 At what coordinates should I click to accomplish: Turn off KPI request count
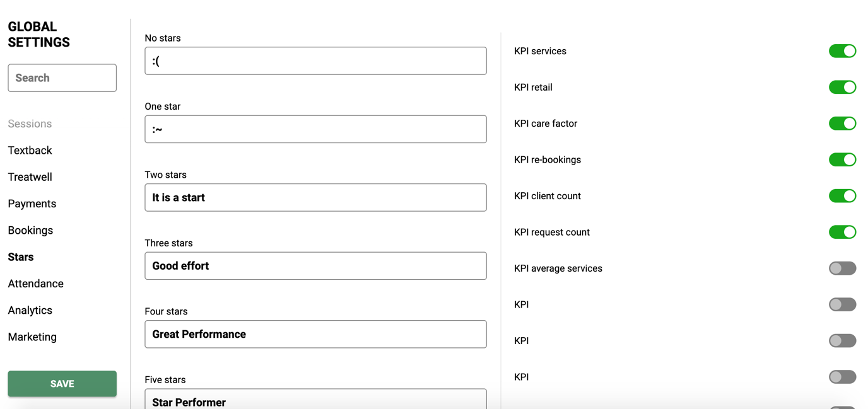point(843,232)
